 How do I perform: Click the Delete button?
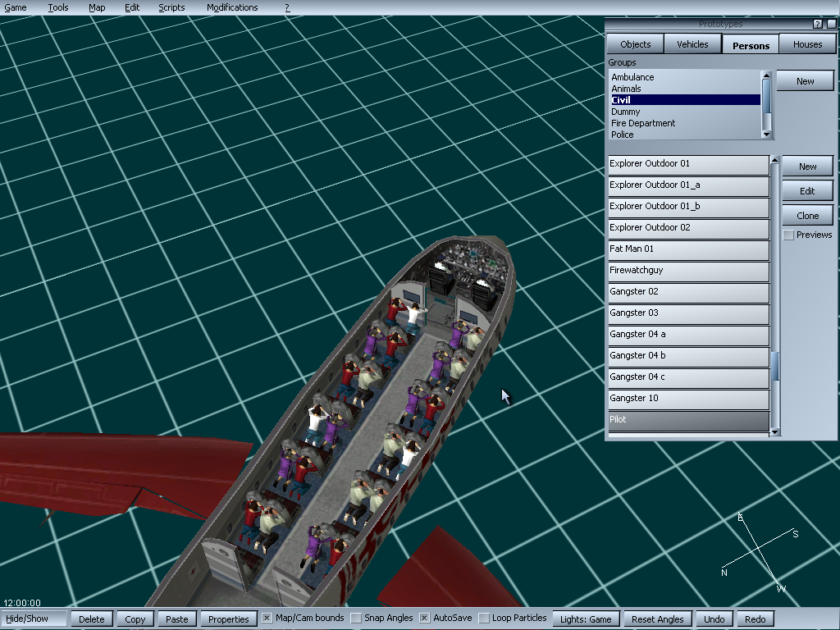click(x=92, y=619)
